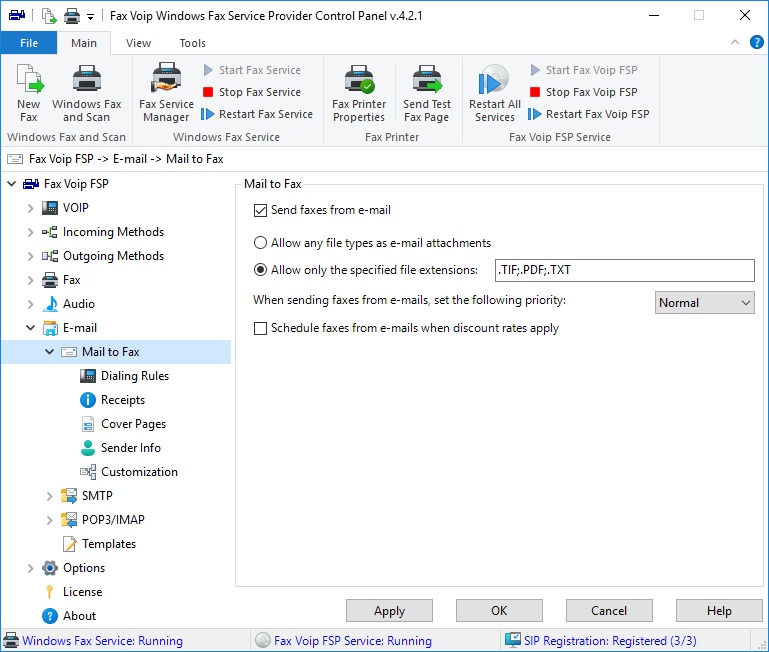Expand the Options node chevron

(30, 568)
